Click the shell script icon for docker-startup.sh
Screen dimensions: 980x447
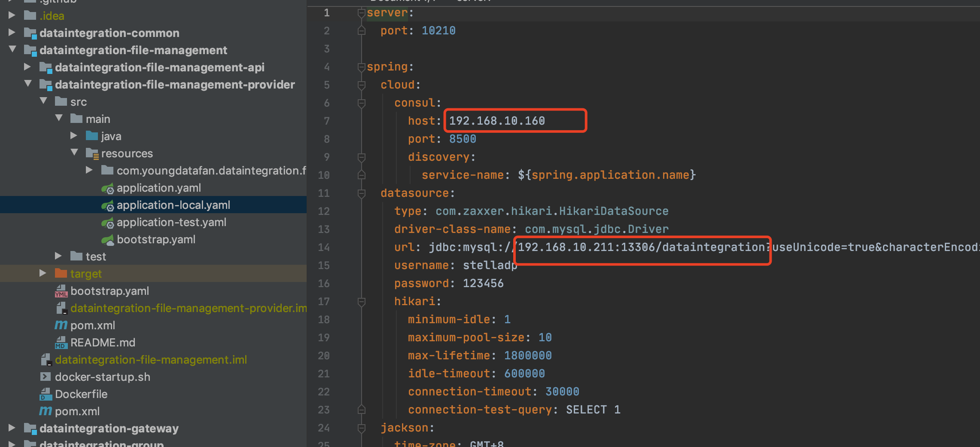click(45, 377)
